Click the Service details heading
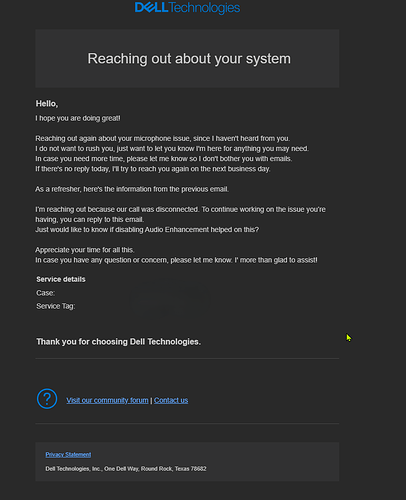The image size is (406, 500). click(x=61, y=279)
